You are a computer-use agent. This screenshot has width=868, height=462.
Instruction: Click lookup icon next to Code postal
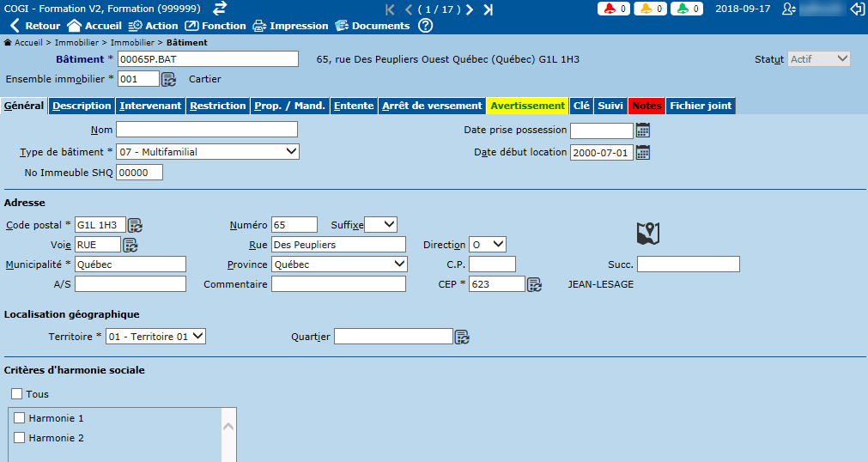[x=135, y=225]
